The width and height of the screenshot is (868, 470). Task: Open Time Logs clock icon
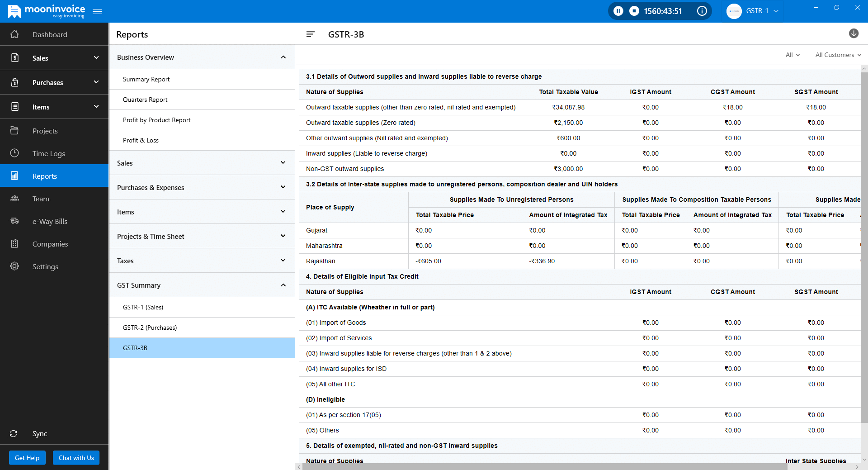14,153
